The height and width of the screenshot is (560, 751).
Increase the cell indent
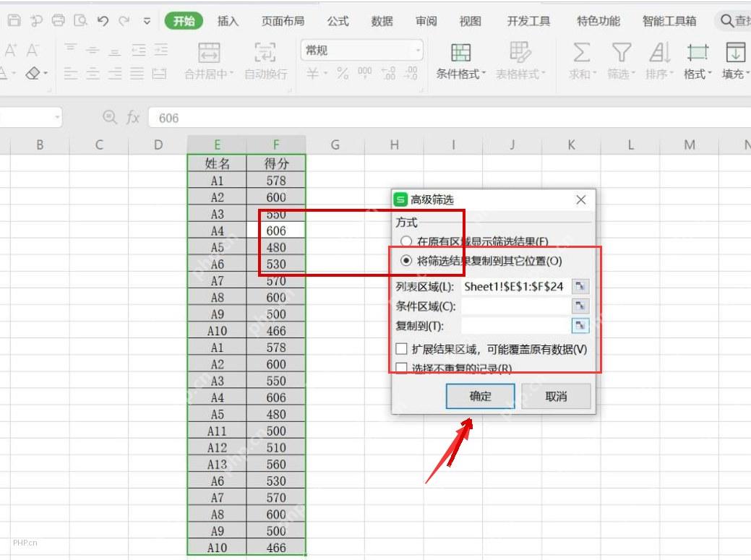coord(161,50)
